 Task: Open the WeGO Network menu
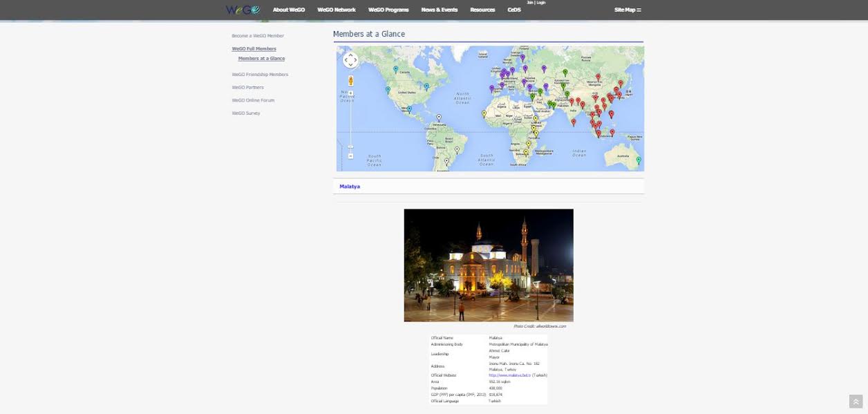[336, 10]
